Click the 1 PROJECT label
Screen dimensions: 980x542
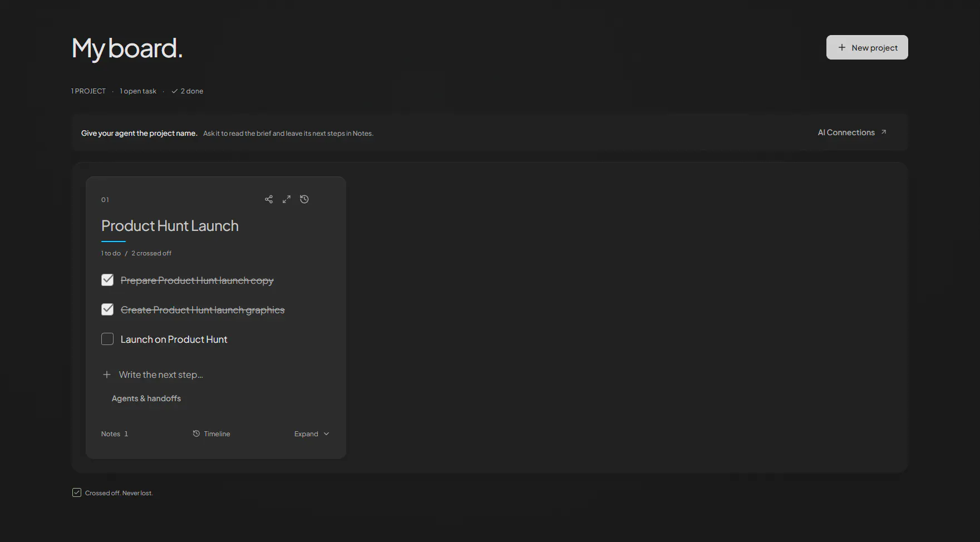point(88,91)
